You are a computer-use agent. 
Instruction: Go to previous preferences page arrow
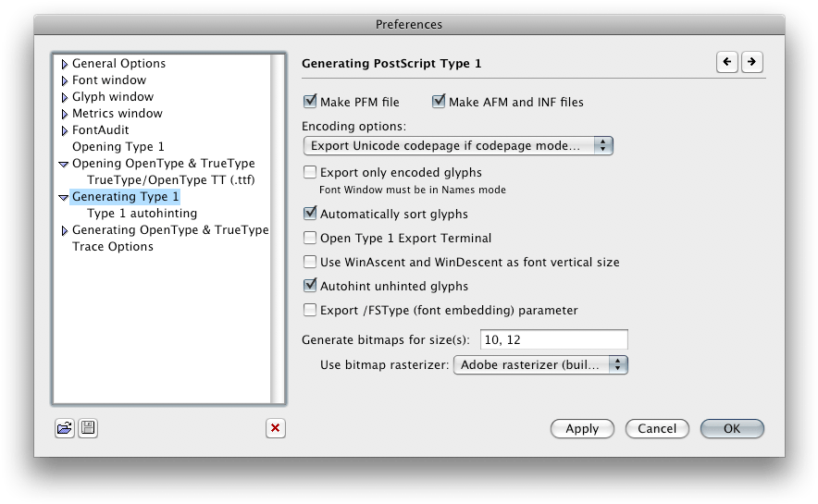(727, 62)
